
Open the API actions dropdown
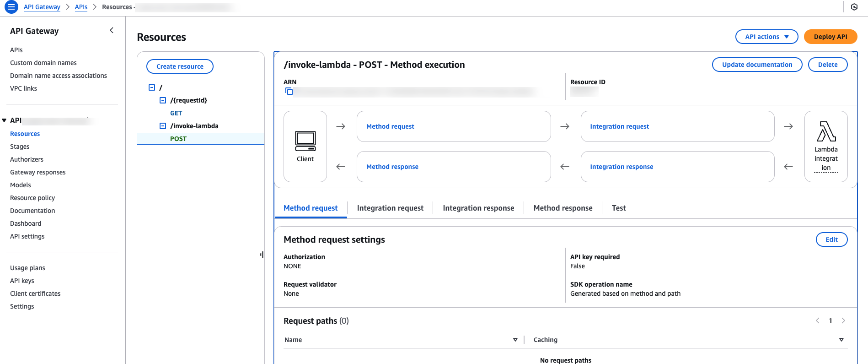pyautogui.click(x=766, y=37)
